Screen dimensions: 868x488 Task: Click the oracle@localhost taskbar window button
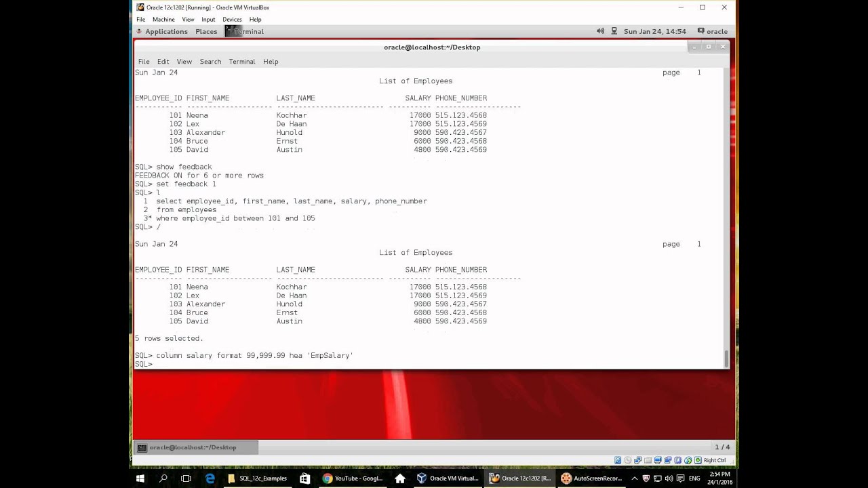(x=196, y=447)
